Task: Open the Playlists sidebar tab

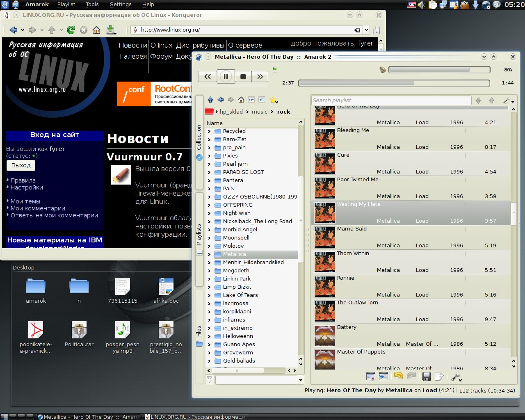Action: 199,240
